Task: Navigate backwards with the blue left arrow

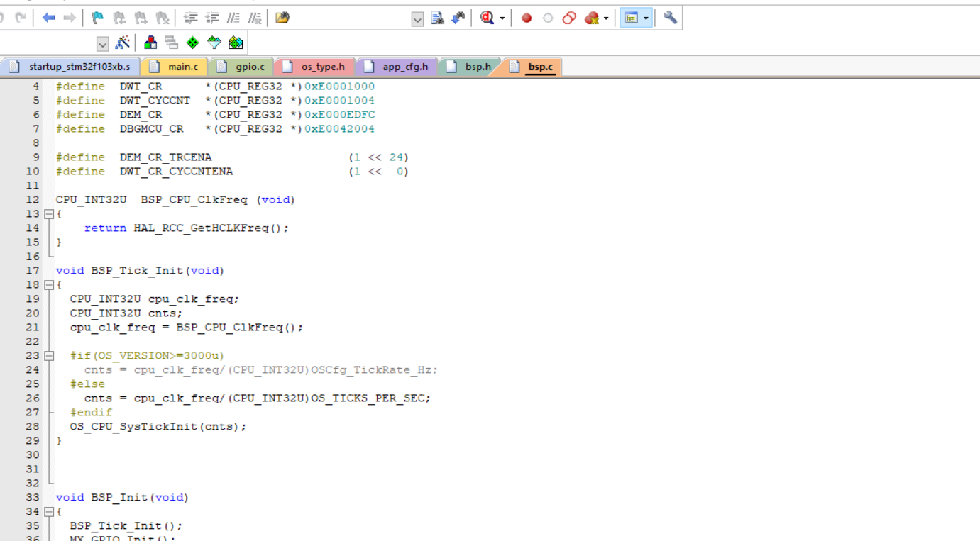Action: point(48,18)
